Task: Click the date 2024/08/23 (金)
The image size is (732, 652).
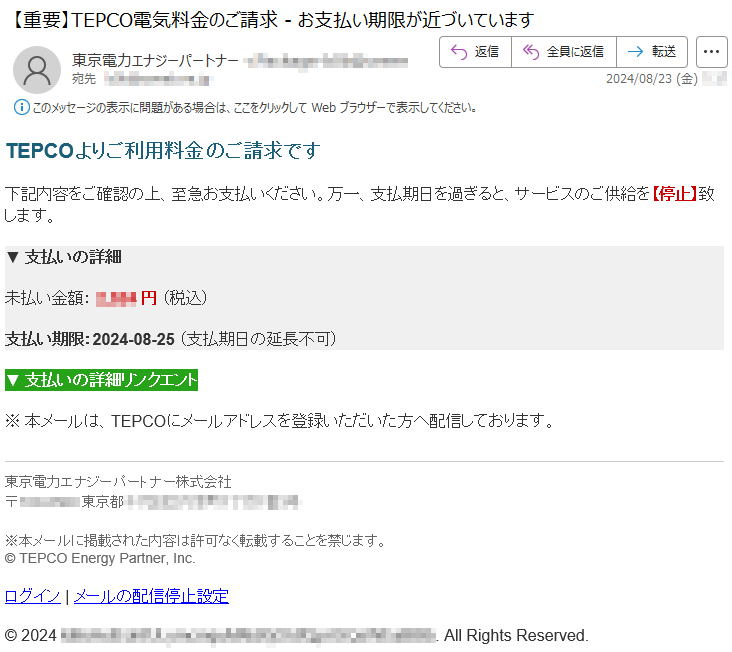Action: 652,78
